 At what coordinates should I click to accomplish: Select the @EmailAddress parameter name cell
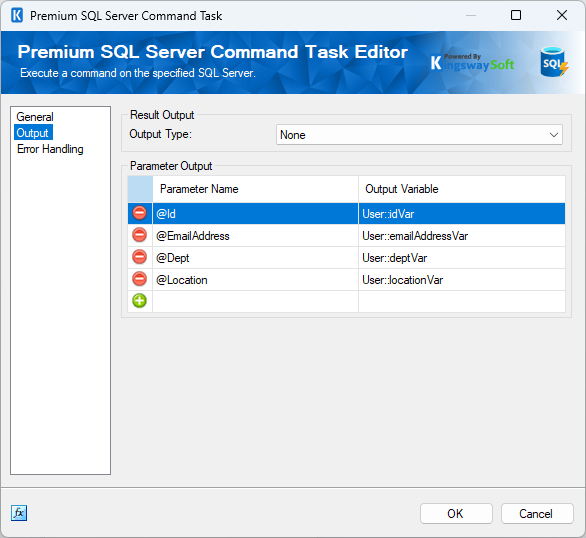click(255, 236)
